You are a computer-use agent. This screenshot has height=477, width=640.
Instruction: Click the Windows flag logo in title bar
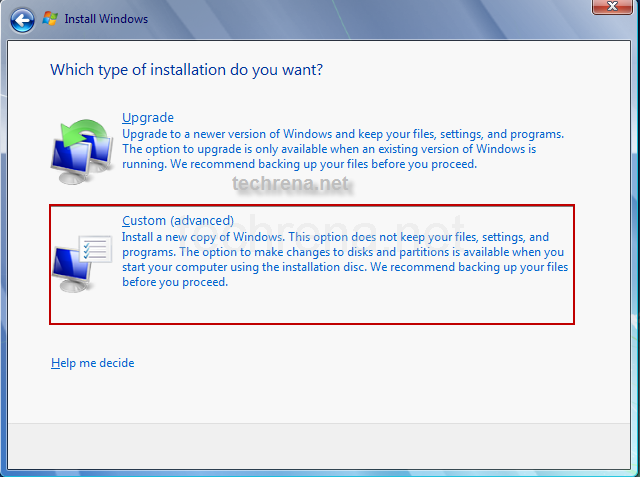click(x=51, y=19)
